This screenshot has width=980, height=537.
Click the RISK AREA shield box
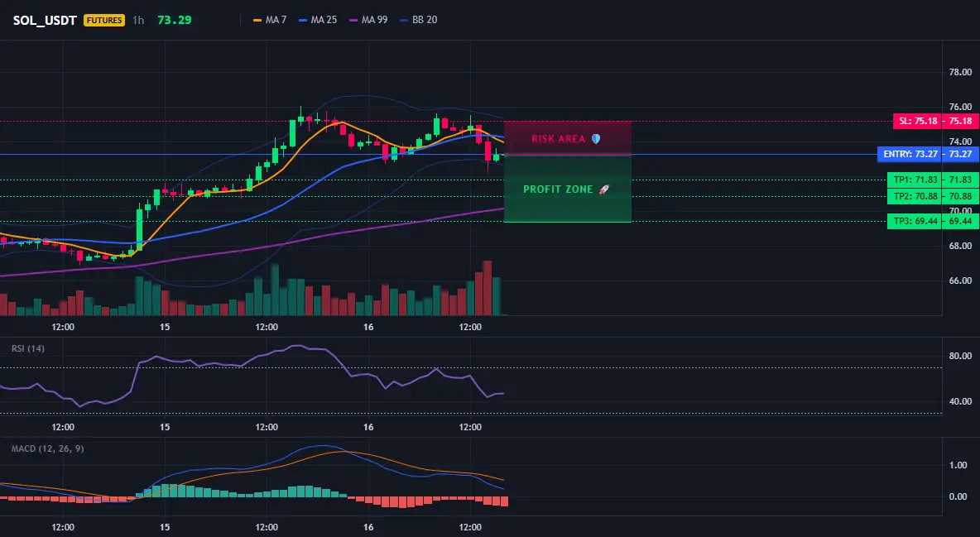pyautogui.click(x=568, y=138)
